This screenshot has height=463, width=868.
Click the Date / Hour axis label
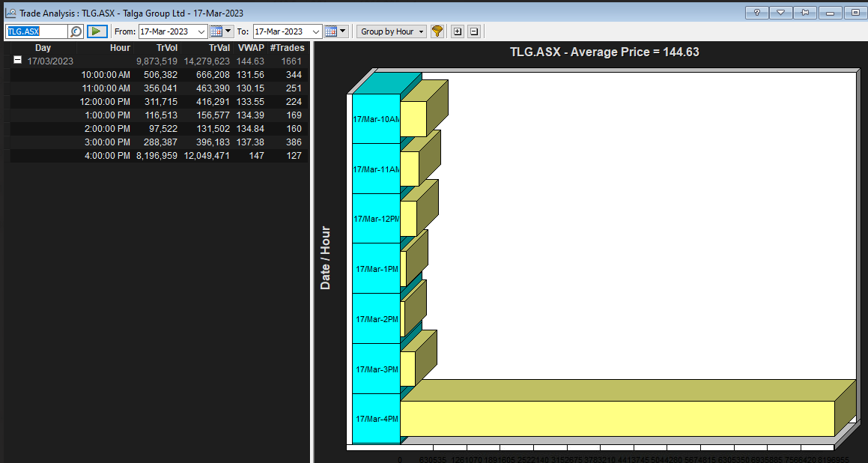pyautogui.click(x=326, y=258)
